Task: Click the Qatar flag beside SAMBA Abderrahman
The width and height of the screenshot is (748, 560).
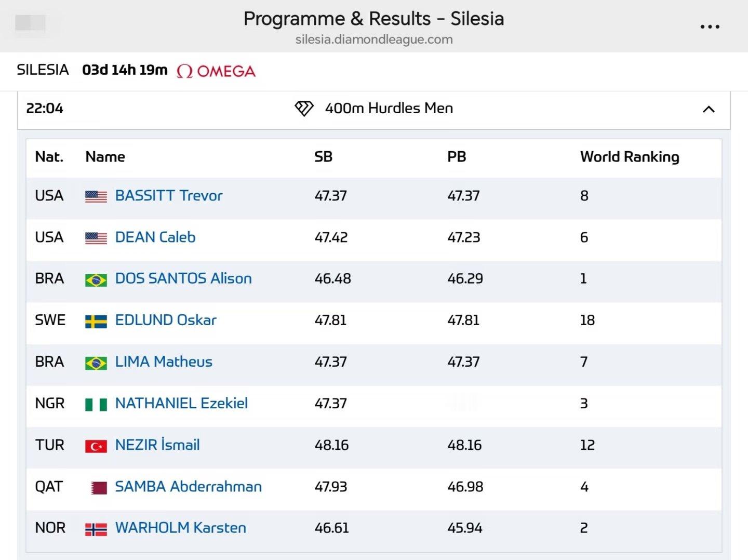Action: tap(99, 488)
